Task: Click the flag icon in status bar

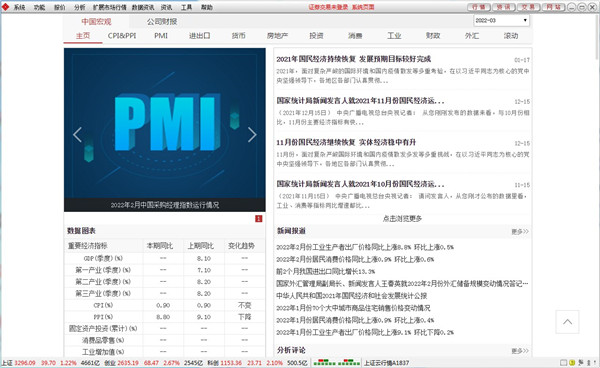Action: point(581,362)
